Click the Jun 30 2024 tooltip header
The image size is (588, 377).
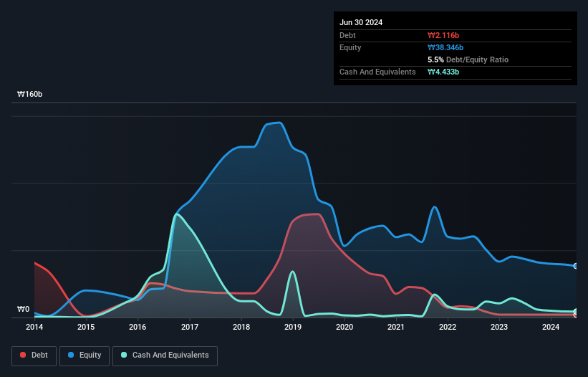(x=361, y=22)
